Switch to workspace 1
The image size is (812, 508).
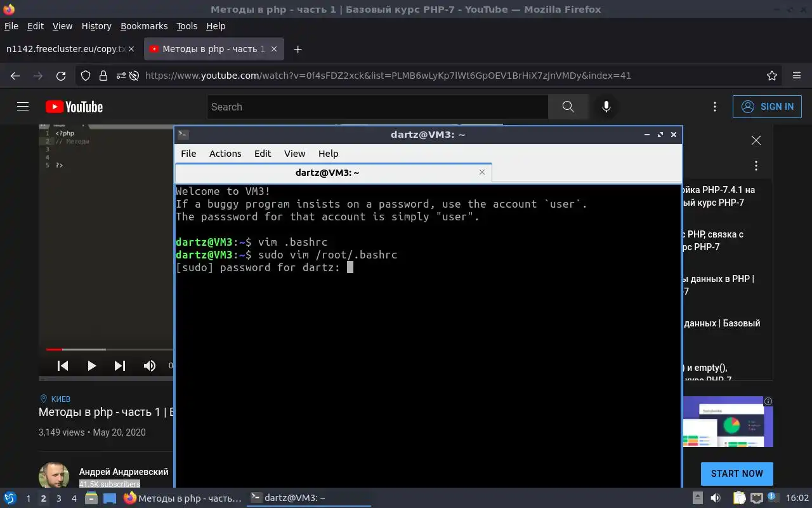point(28,498)
